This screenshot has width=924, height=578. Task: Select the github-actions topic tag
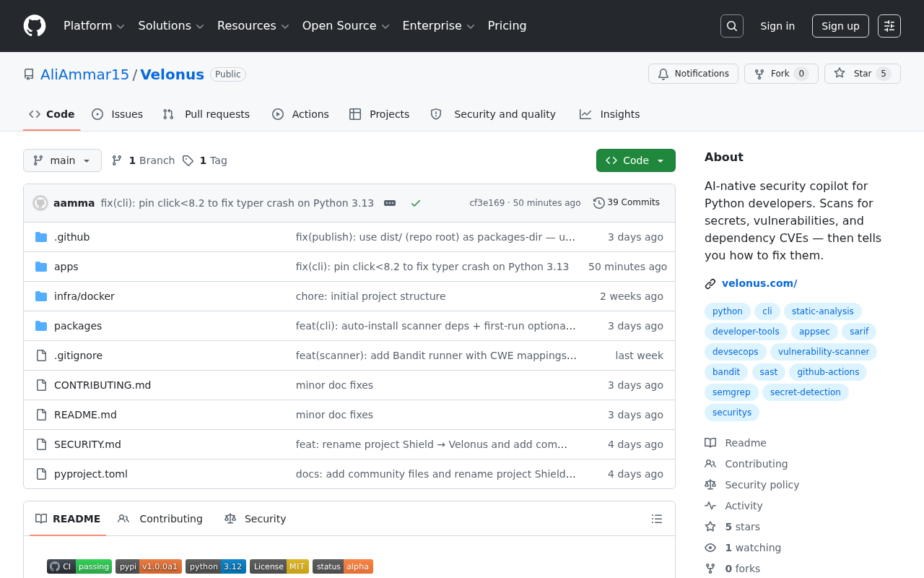tap(828, 372)
